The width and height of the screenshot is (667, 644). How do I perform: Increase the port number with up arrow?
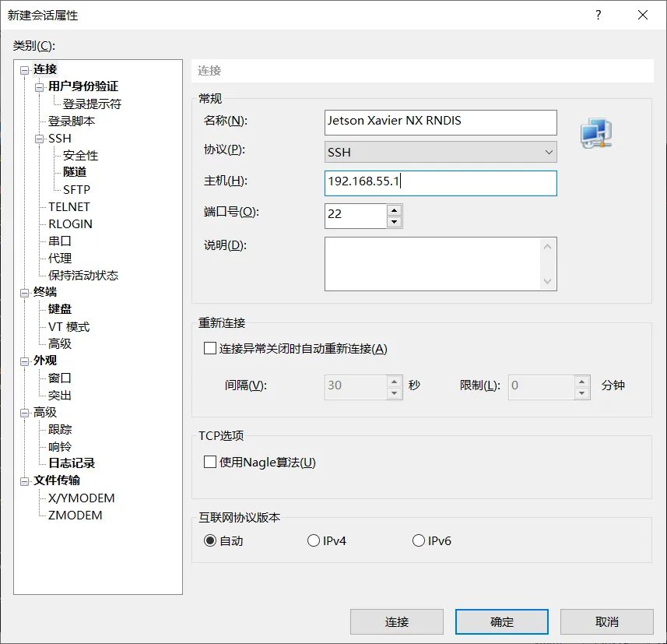pos(395,210)
